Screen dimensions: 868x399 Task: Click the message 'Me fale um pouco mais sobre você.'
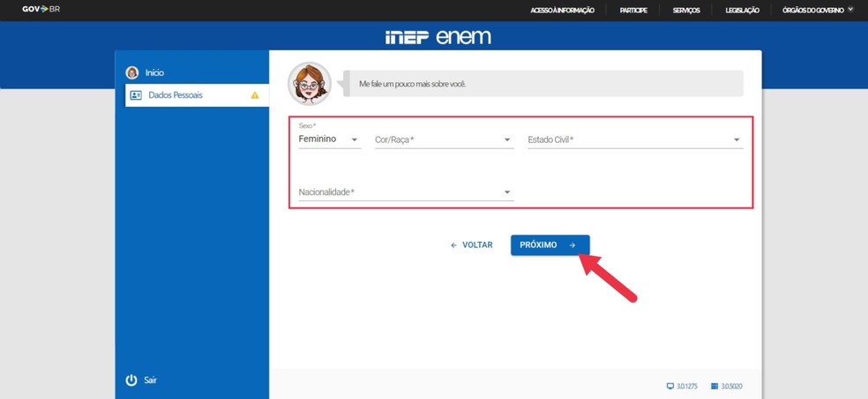coord(413,84)
